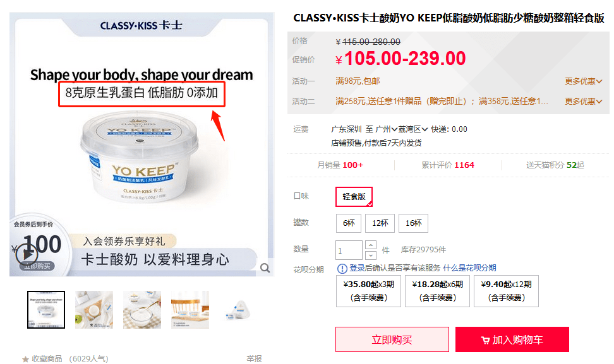Open the 广州 city dropdown

[x=387, y=129]
